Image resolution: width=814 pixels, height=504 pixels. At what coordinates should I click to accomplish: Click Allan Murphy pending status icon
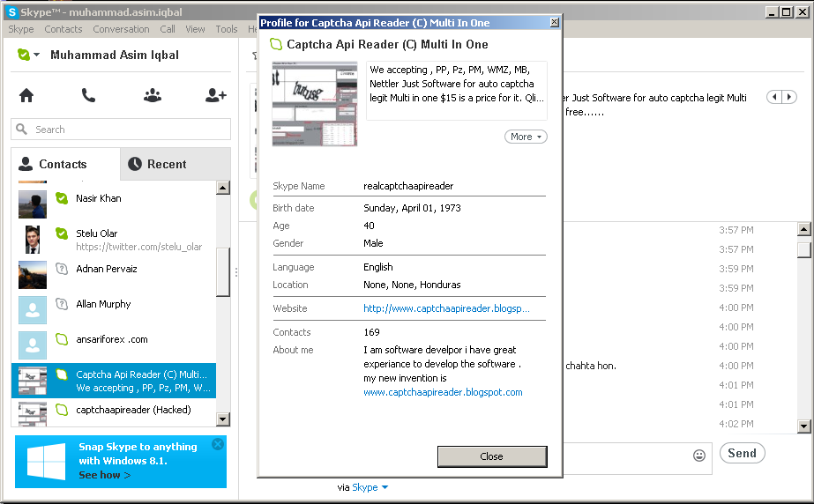[62, 304]
